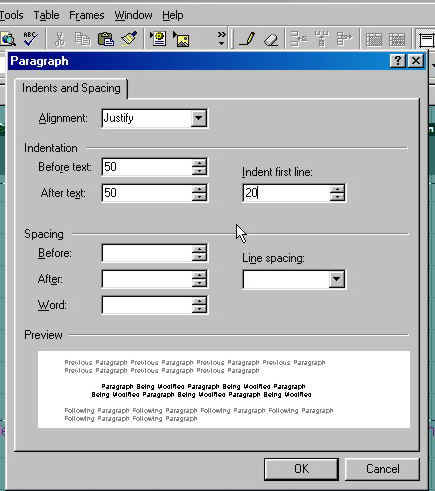This screenshot has width=435, height=491.
Task: Open the Table menu
Action: [x=46, y=15]
